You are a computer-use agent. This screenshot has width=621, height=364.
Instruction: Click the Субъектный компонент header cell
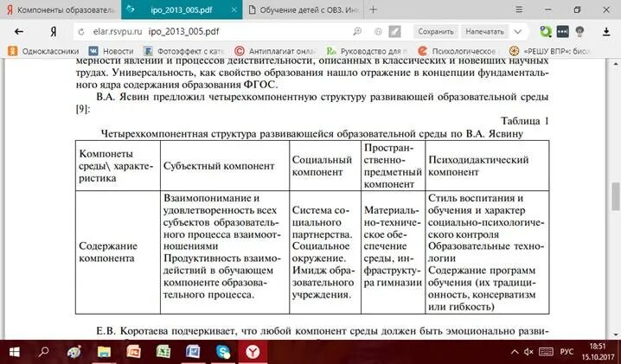pyautogui.click(x=225, y=165)
